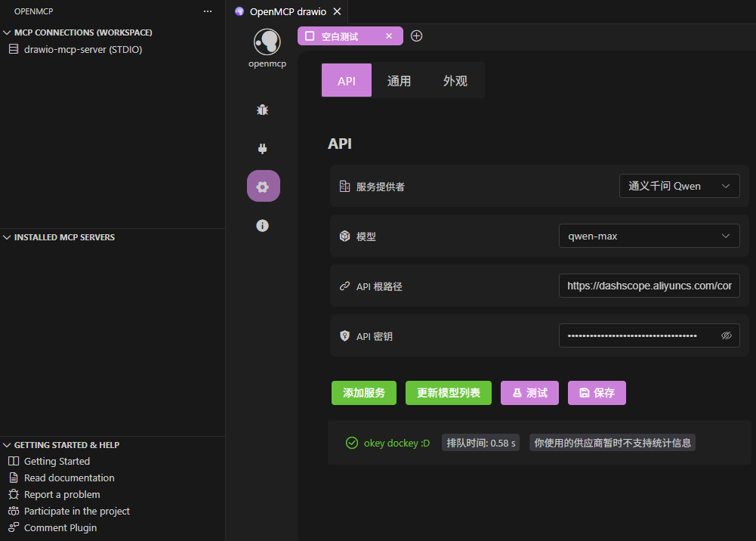This screenshot has width=756, height=541.
Task: Add a new tab with plus icon
Action: coord(417,36)
